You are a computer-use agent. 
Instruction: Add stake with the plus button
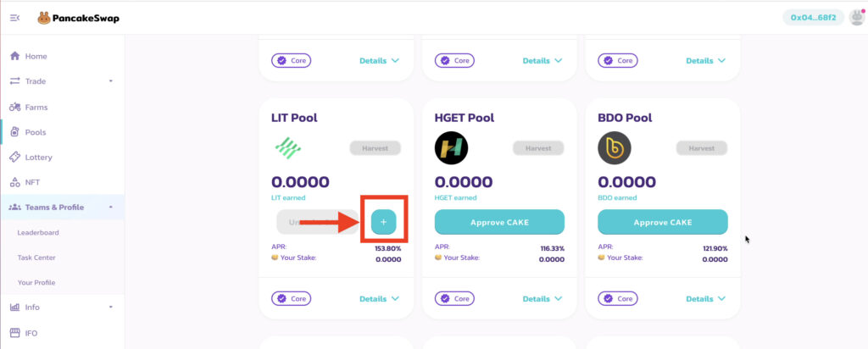384,222
